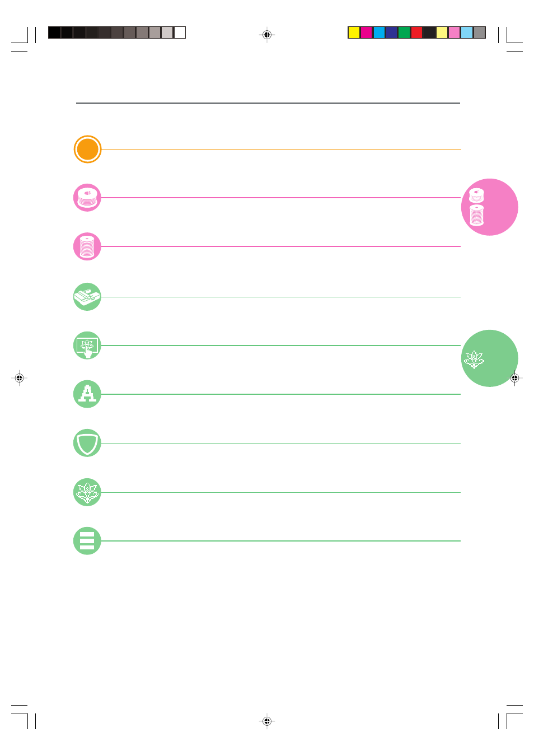The width and height of the screenshot is (534, 756).
Task: Open the green embroidery unit icon
Action: 87,297
